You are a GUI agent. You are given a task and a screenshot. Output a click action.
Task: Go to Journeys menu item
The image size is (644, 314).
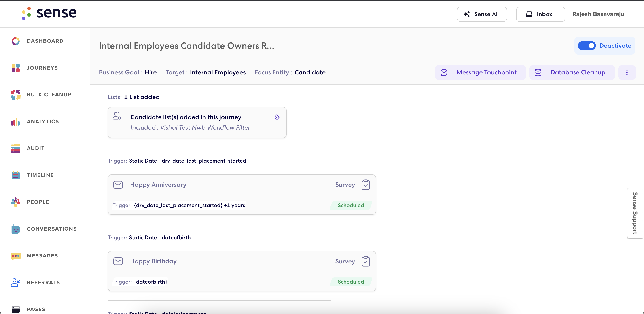[42, 68]
